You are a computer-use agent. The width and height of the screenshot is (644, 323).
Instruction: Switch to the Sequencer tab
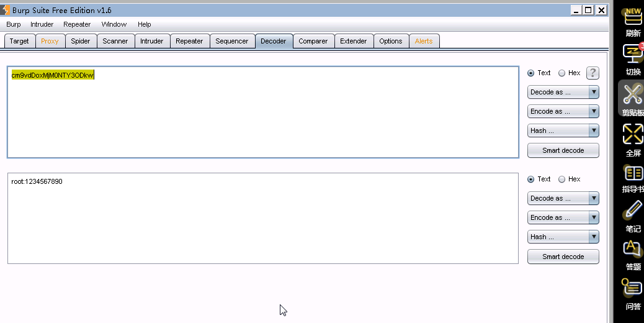click(232, 41)
